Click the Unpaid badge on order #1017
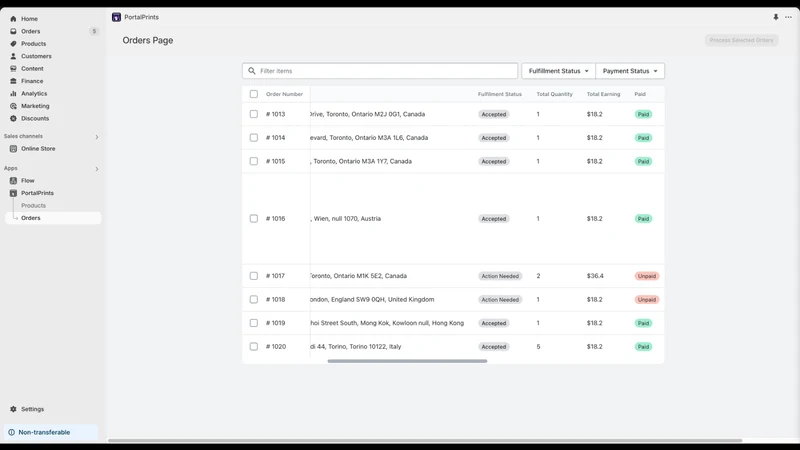This screenshot has height=450, width=800. 647,276
